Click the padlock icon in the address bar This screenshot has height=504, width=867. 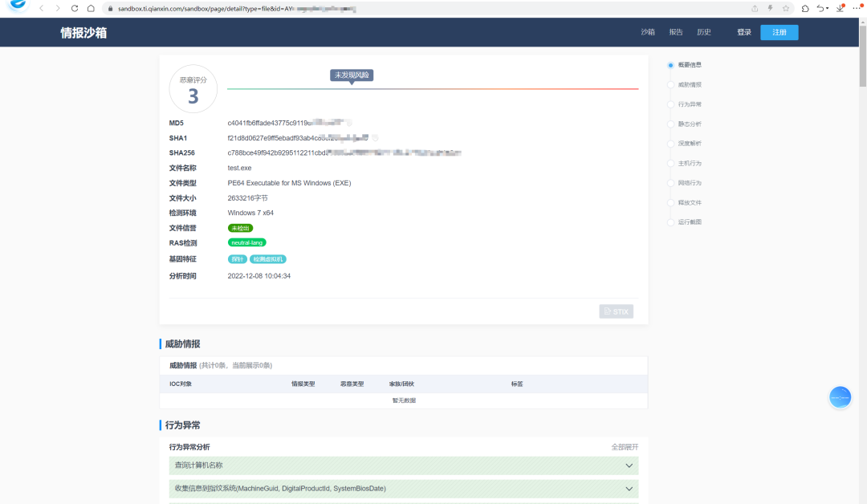pos(110,9)
